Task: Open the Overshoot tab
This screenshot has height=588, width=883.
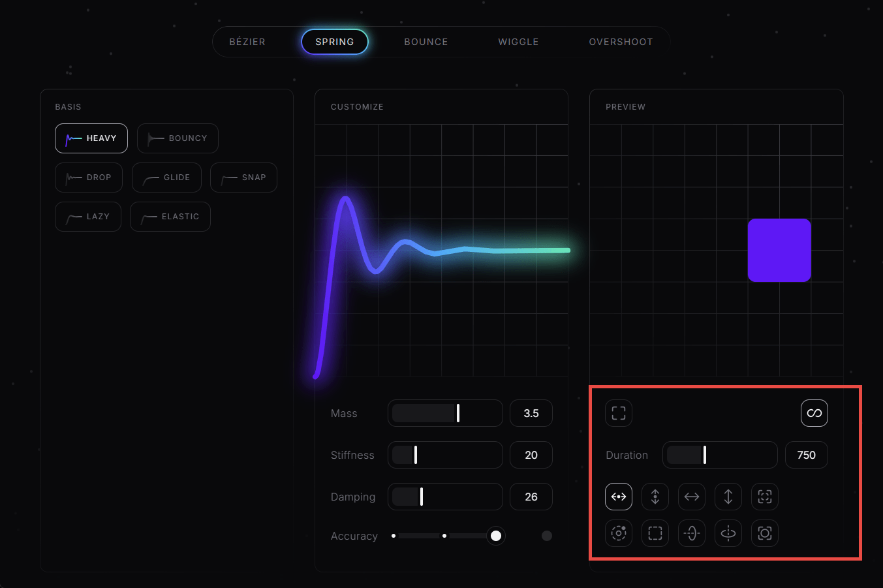Action: coord(621,42)
